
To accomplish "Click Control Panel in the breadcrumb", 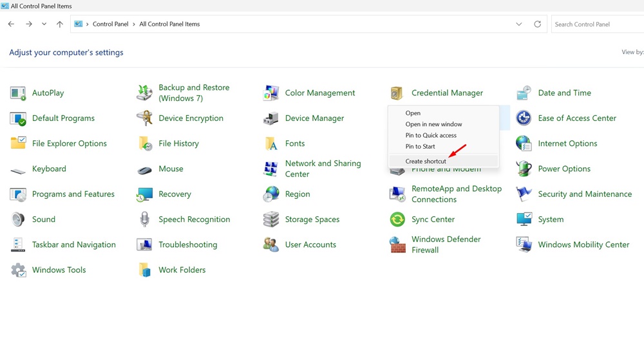I will point(111,24).
